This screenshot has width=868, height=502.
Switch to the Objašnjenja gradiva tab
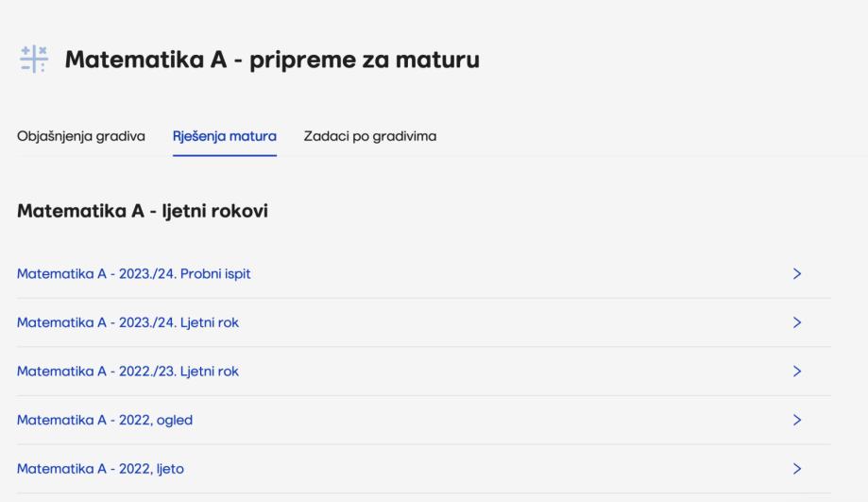tap(81, 136)
